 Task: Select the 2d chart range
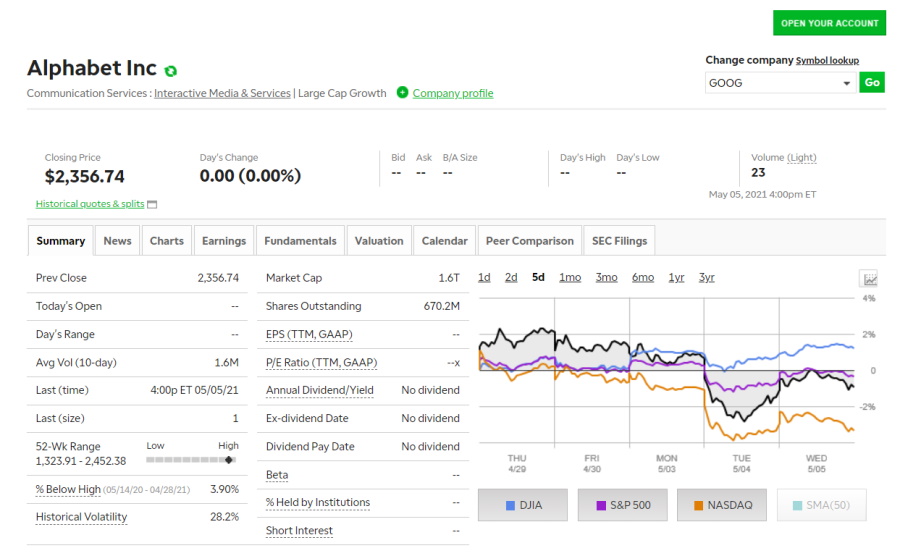511,277
